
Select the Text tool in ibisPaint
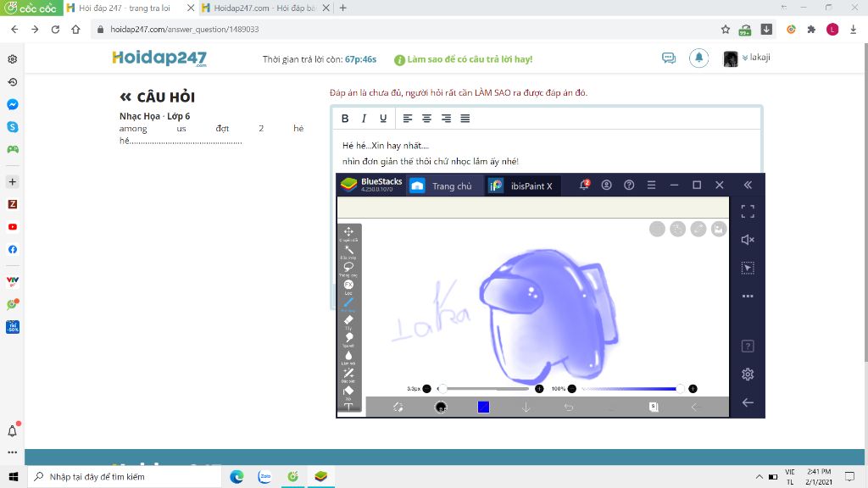(348, 406)
